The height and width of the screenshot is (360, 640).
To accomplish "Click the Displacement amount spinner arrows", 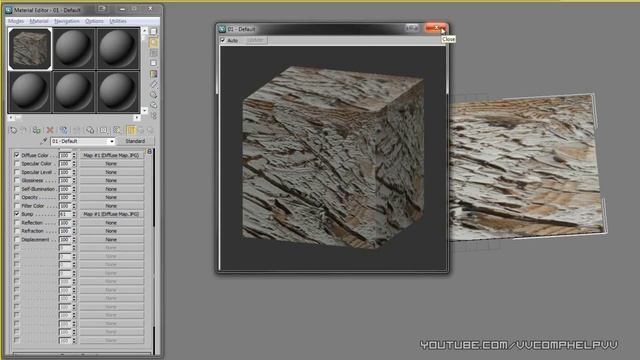I will [x=74, y=239].
